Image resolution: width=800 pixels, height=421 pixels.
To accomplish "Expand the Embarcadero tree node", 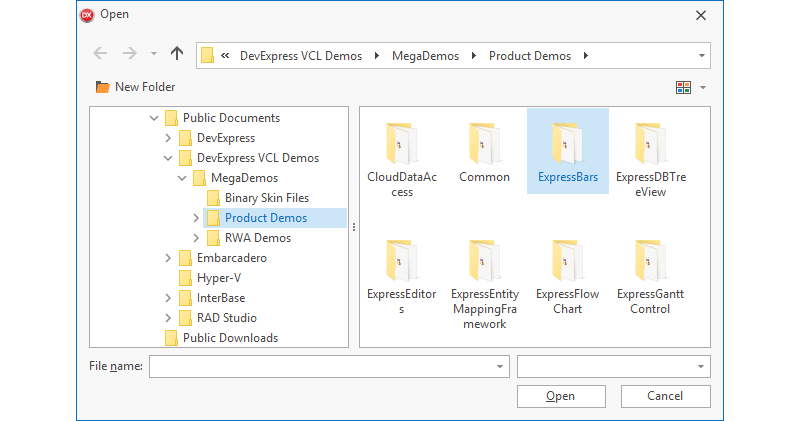I will [168, 258].
